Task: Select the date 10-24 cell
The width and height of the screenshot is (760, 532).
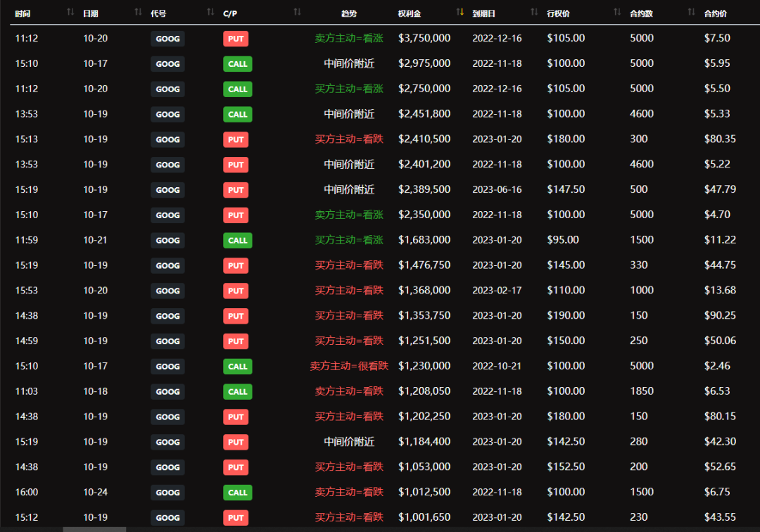Action: point(96,492)
